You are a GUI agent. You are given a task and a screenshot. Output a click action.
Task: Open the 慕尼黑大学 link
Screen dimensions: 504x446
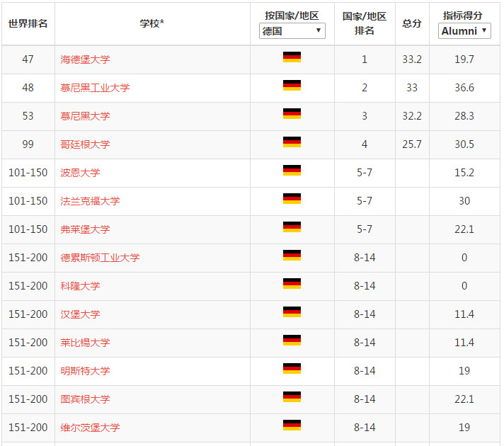tap(85, 116)
